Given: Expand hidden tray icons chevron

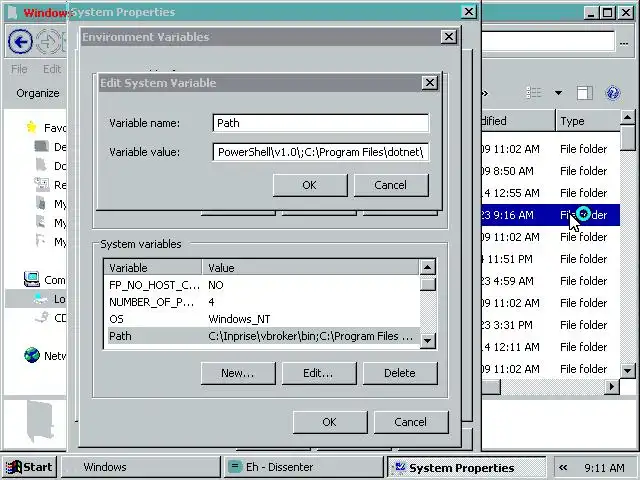Looking at the screenshot, I should tap(563, 467).
